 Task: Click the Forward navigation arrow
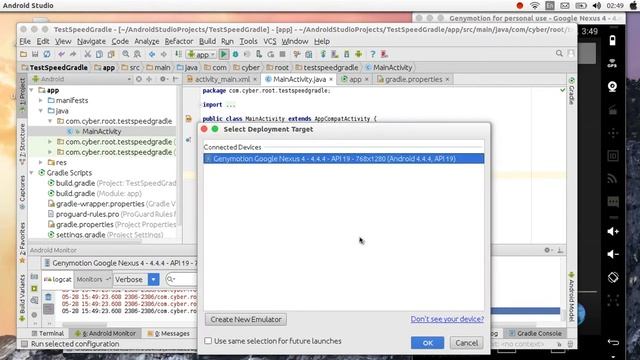click(164, 54)
